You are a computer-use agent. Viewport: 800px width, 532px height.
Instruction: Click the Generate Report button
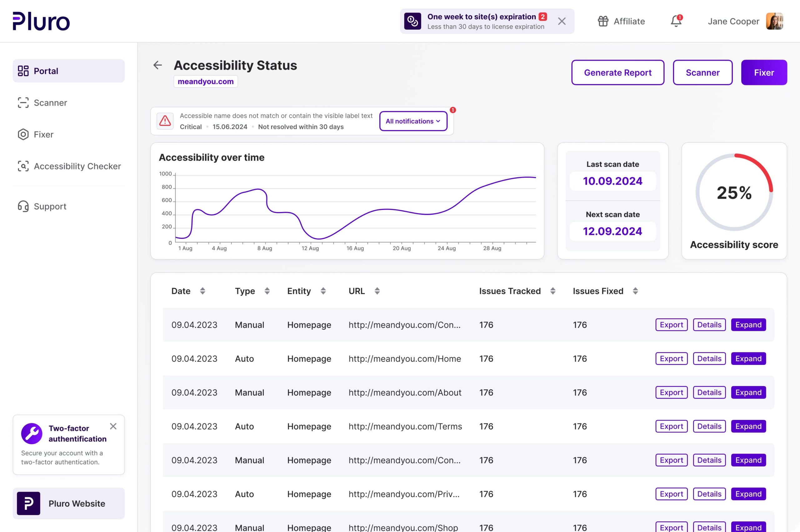click(x=618, y=72)
